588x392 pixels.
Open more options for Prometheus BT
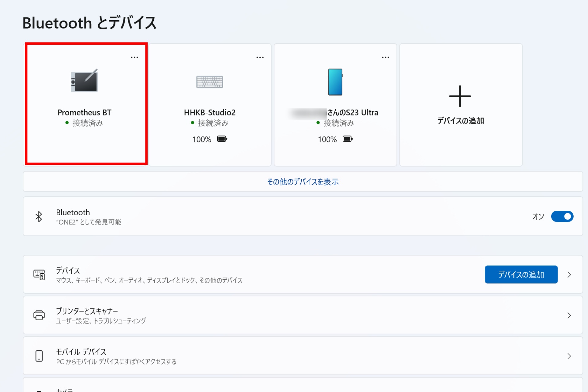pyautogui.click(x=134, y=57)
